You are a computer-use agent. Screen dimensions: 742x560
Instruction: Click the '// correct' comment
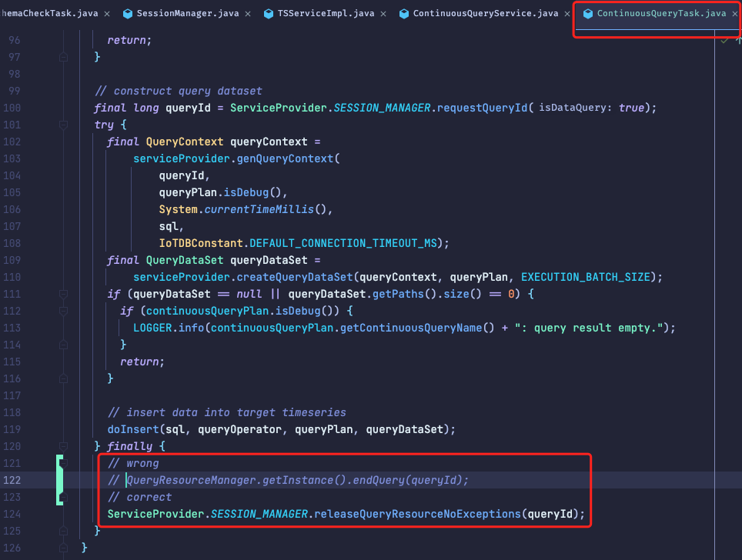139,497
